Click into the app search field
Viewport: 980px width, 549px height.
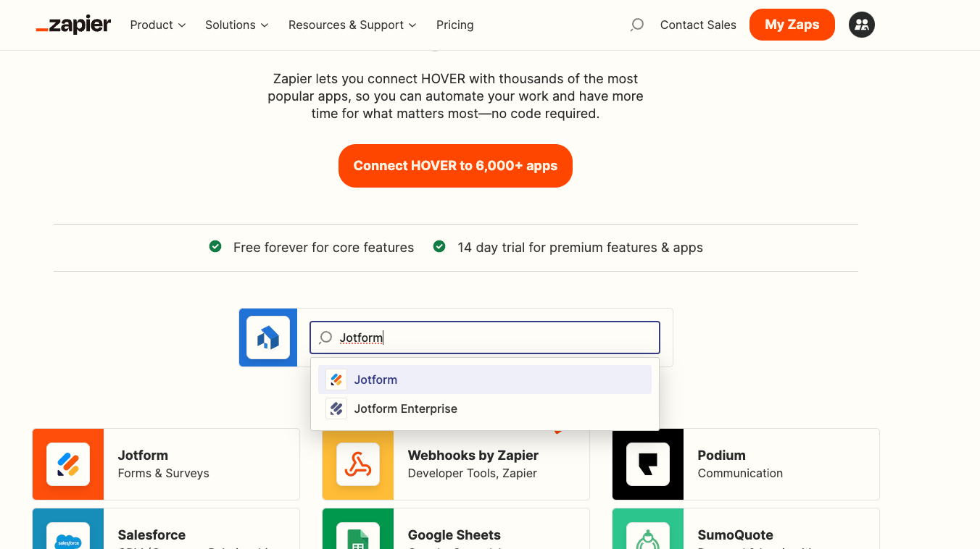tap(485, 338)
